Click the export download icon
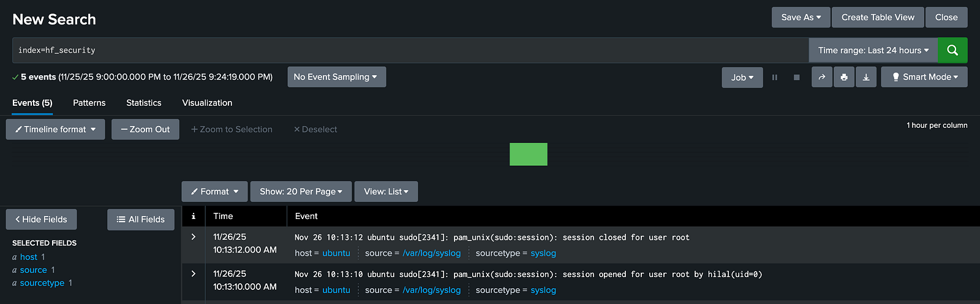 866,77
